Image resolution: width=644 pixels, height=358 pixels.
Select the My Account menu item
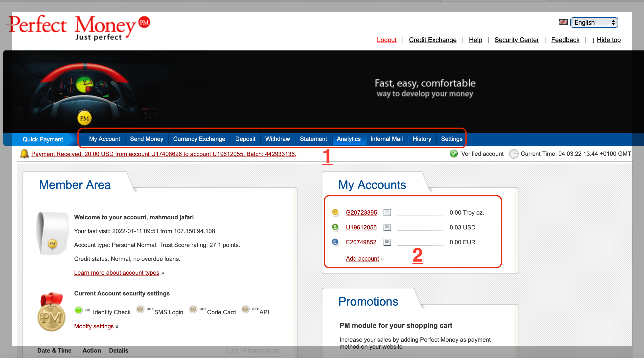(x=105, y=139)
